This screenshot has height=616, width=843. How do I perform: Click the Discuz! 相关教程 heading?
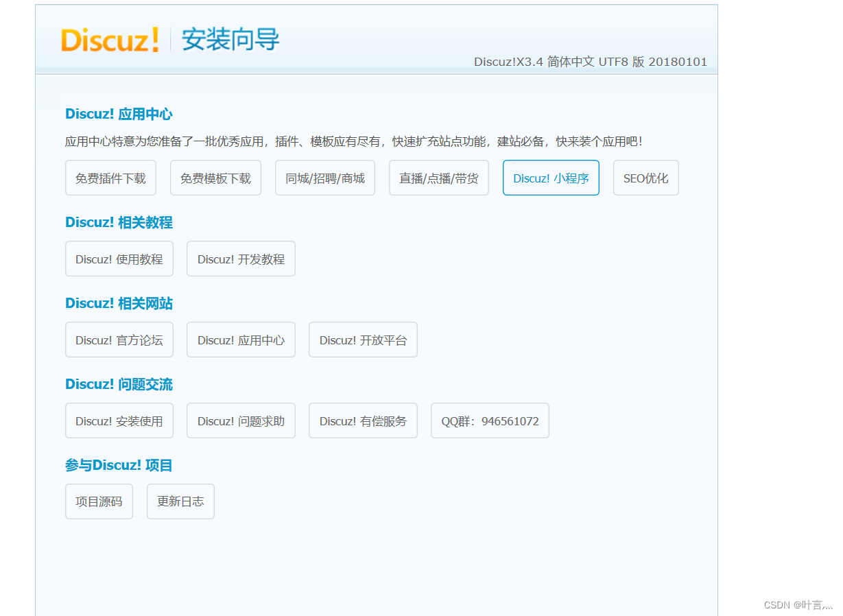pyautogui.click(x=119, y=222)
